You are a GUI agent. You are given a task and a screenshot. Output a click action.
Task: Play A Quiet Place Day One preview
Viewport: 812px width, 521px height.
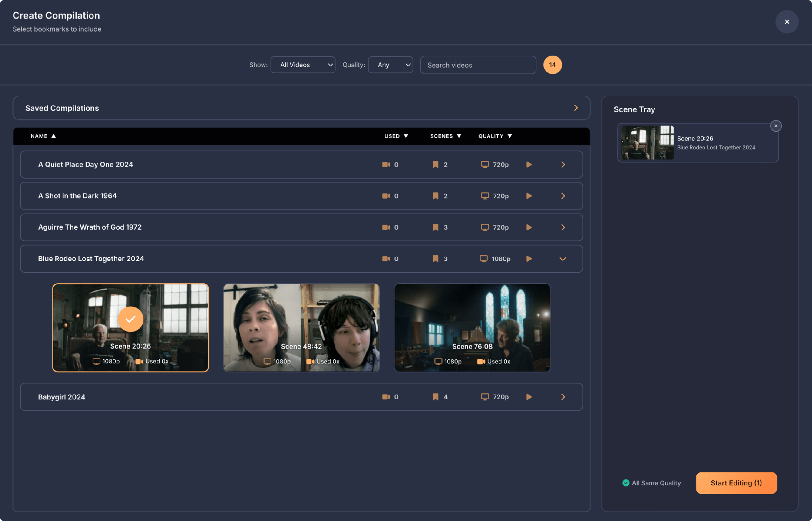pos(529,165)
